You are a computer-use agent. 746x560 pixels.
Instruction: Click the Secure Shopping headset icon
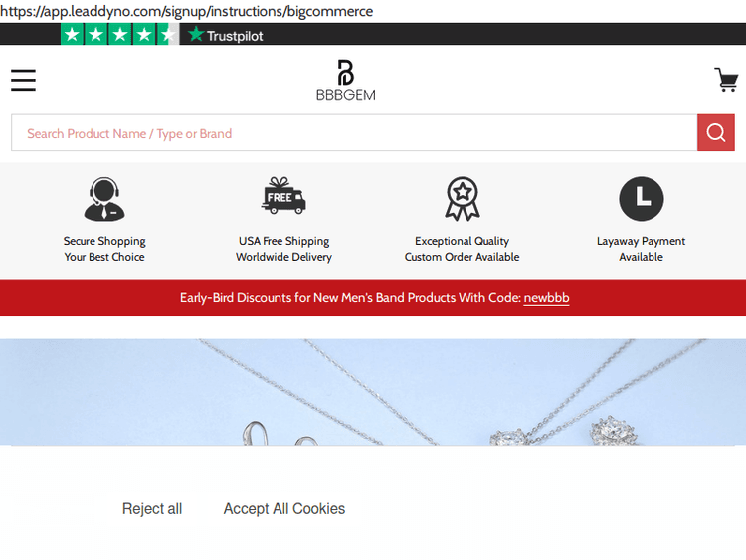pyautogui.click(x=104, y=199)
